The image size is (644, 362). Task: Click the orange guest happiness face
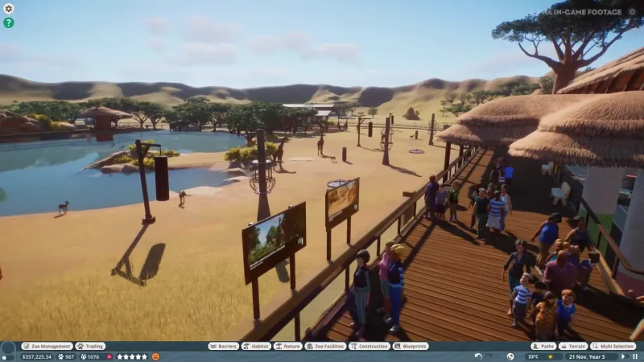click(155, 356)
